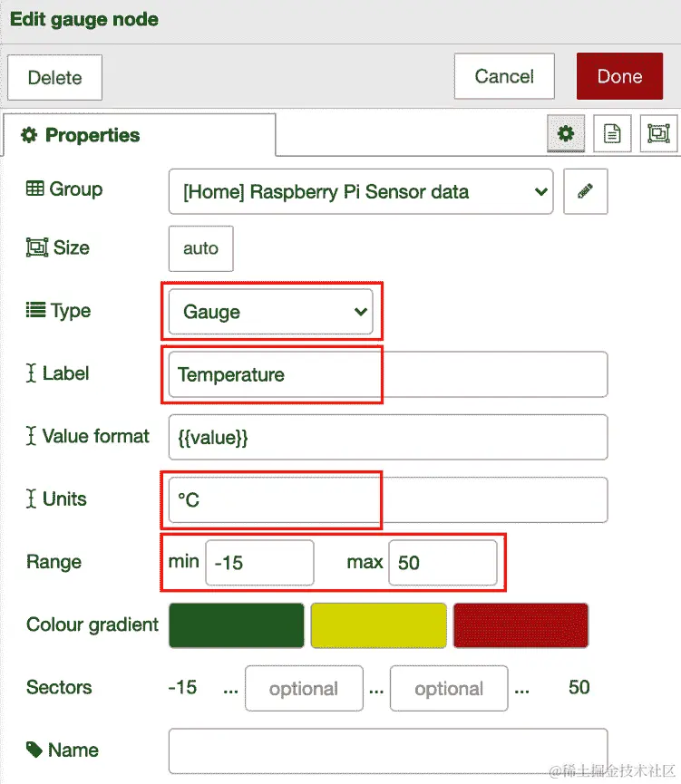Screen dimensions: 681x784
Task: Pick the yellow colour gradient swatch
Action: (378, 625)
